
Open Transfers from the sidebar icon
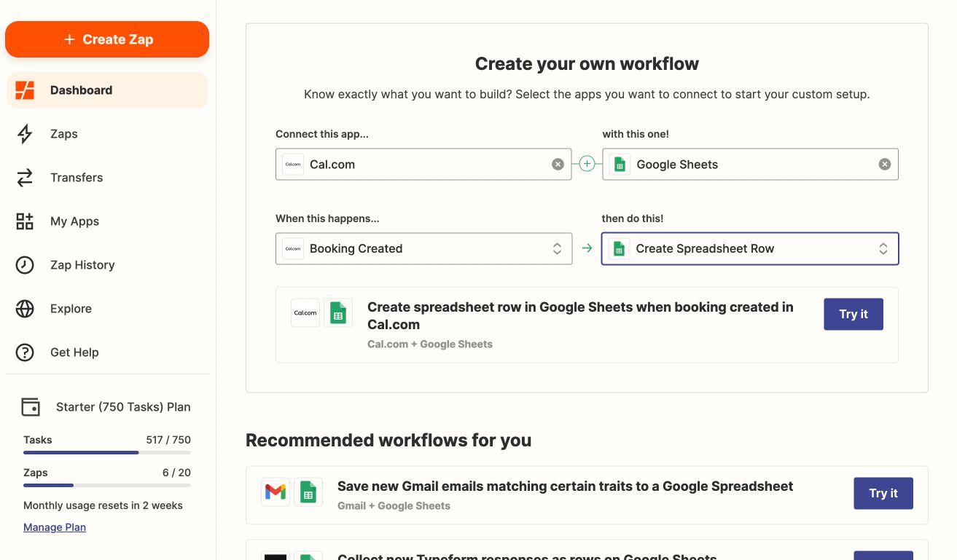(24, 177)
